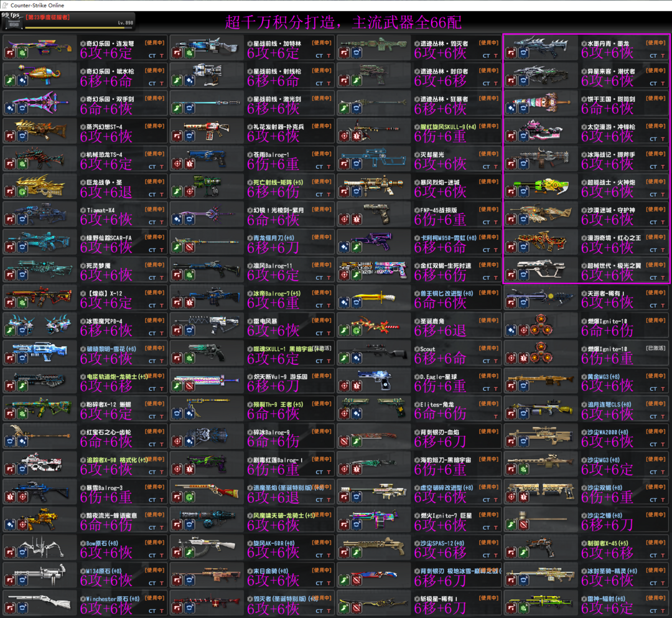The width and height of the screenshot is (672, 618).
Task: Click red burst icon on D.Eagle-星球 card
Action: pyautogui.click(x=357, y=386)
